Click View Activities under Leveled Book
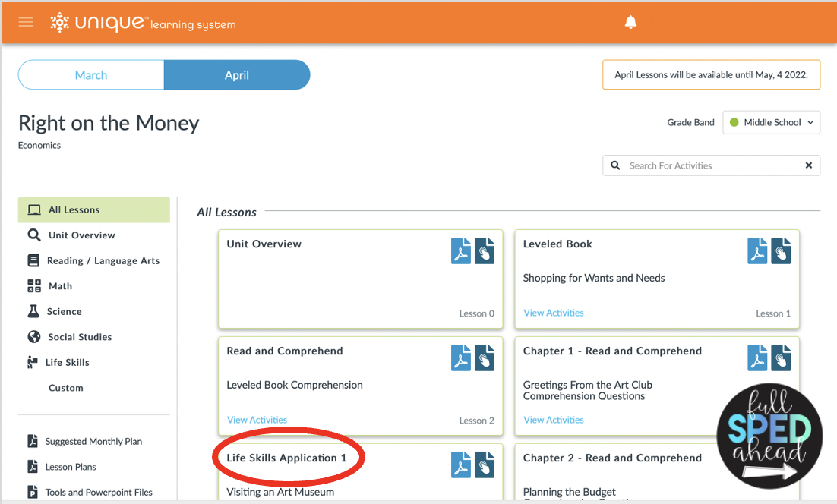 click(554, 313)
